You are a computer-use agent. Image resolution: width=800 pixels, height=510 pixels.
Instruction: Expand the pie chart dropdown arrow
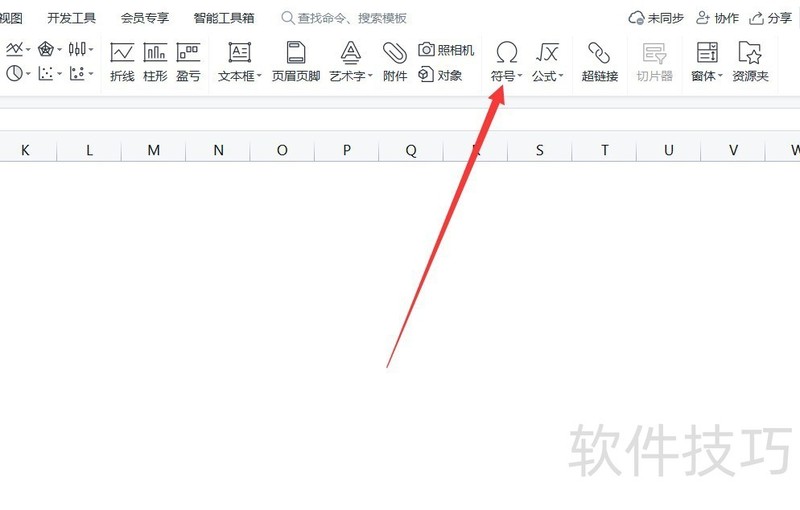coord(28,74)
